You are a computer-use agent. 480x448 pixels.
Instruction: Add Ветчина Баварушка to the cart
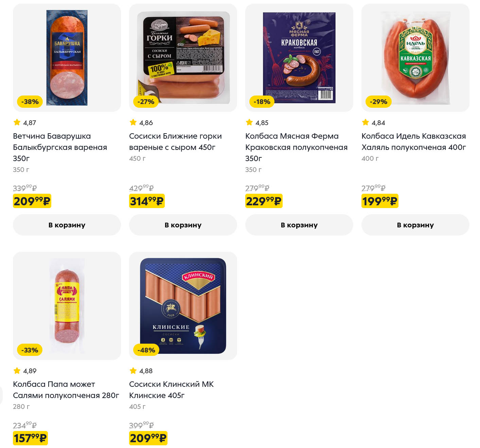67,225
